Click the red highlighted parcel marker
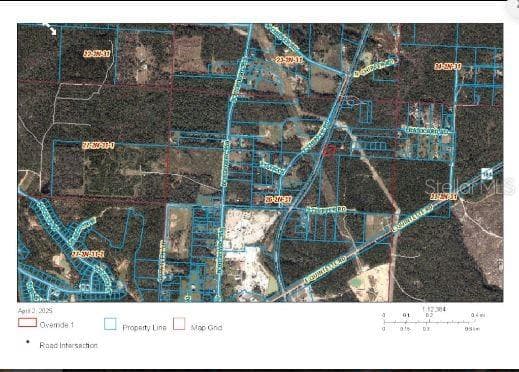The height and width of the screenshot is (372, 519). click(x=328, y=151)
